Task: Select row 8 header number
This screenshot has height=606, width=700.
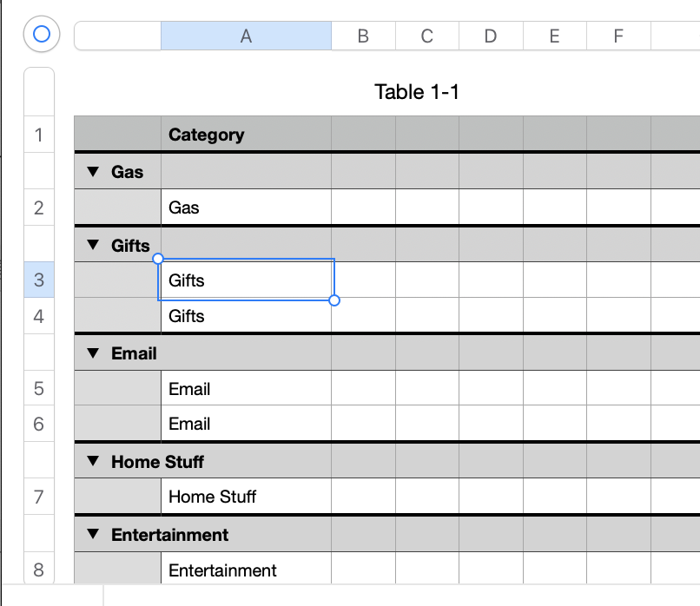Action: (39, 570)
